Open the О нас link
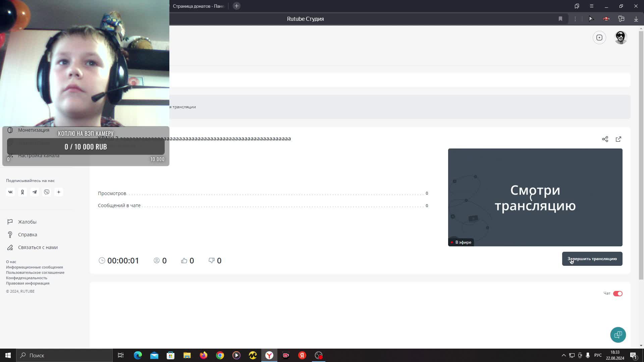The width and height of the screenshot is (644, 362). click(x=11, y=262)
